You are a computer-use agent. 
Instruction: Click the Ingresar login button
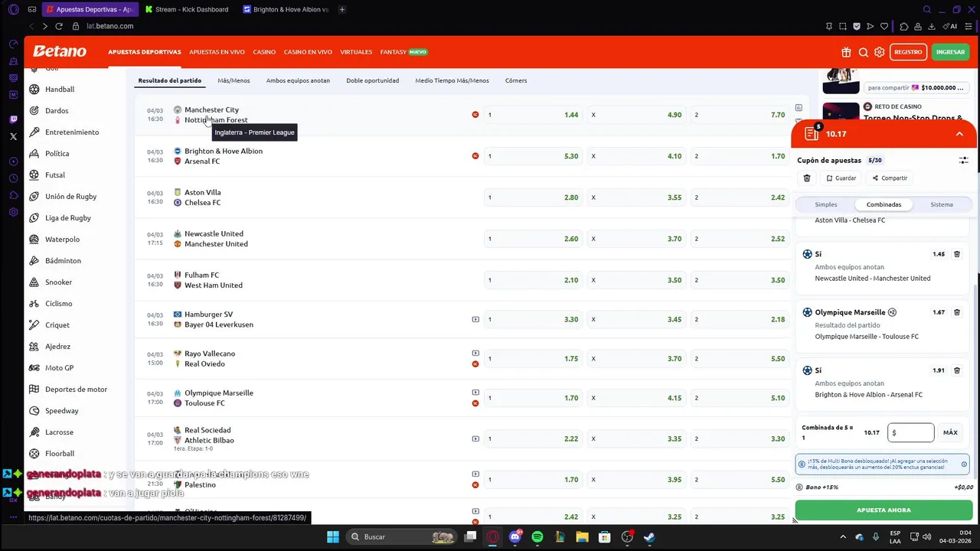coord(950,52)
